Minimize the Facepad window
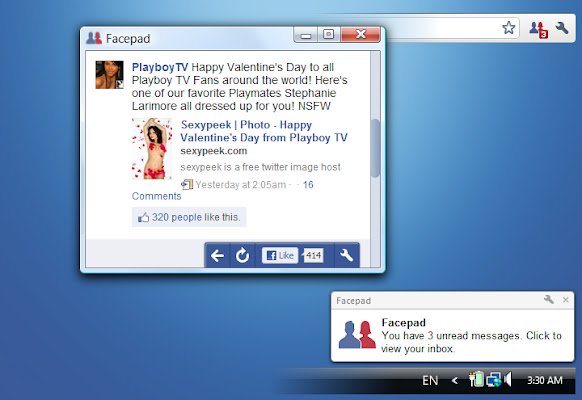The width and height of the screenshot is (582, 400). [305, 35]
